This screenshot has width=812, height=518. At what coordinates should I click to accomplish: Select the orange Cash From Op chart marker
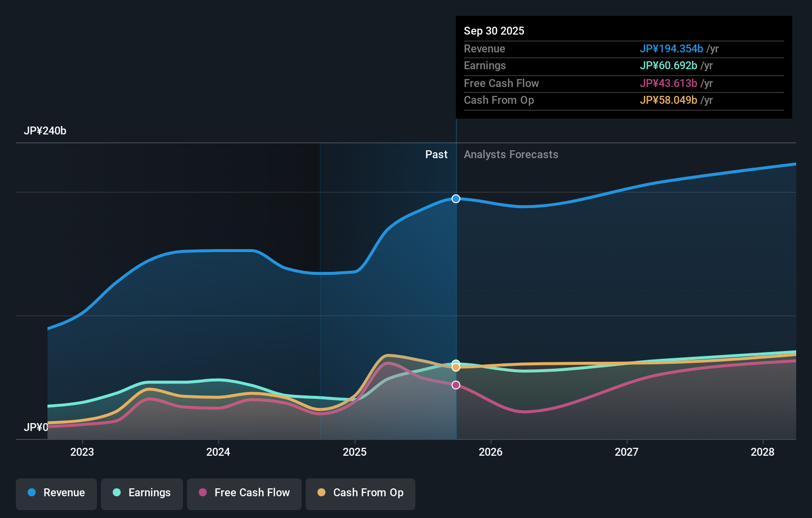(455, 367)
